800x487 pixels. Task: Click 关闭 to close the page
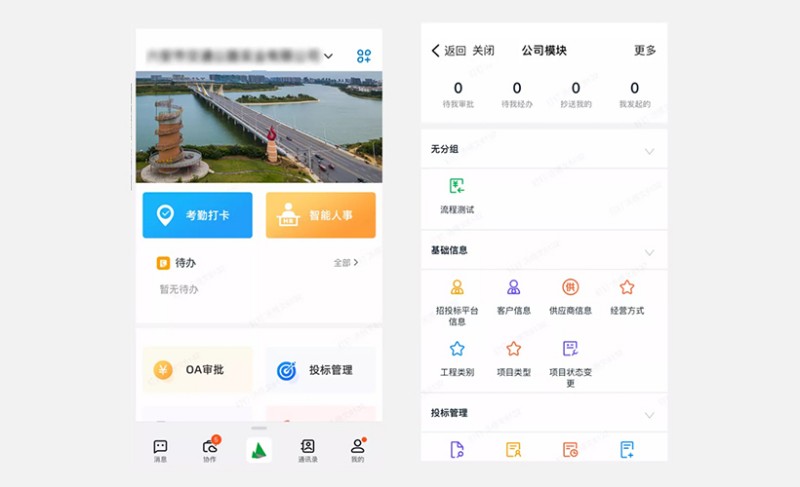coord(483,50)
